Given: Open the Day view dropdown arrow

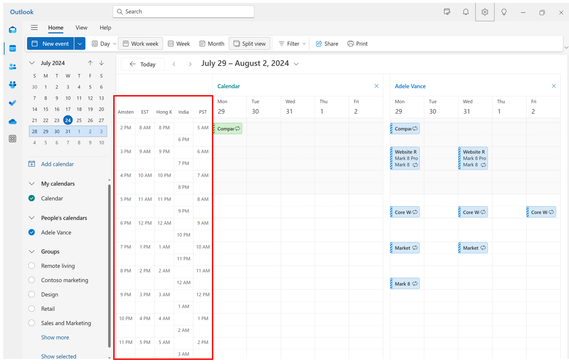Looking at the screenshot, I should click(x=115, y=44).
